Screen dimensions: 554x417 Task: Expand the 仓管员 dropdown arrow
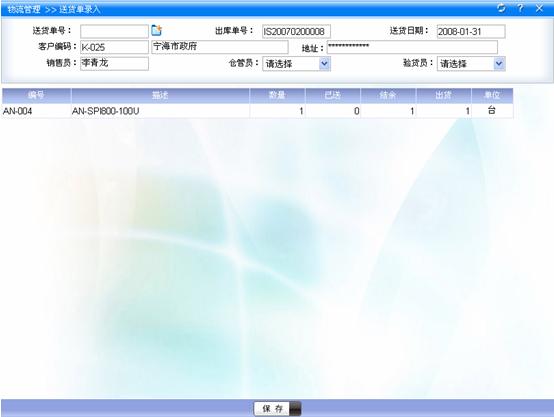click(324, 64)
